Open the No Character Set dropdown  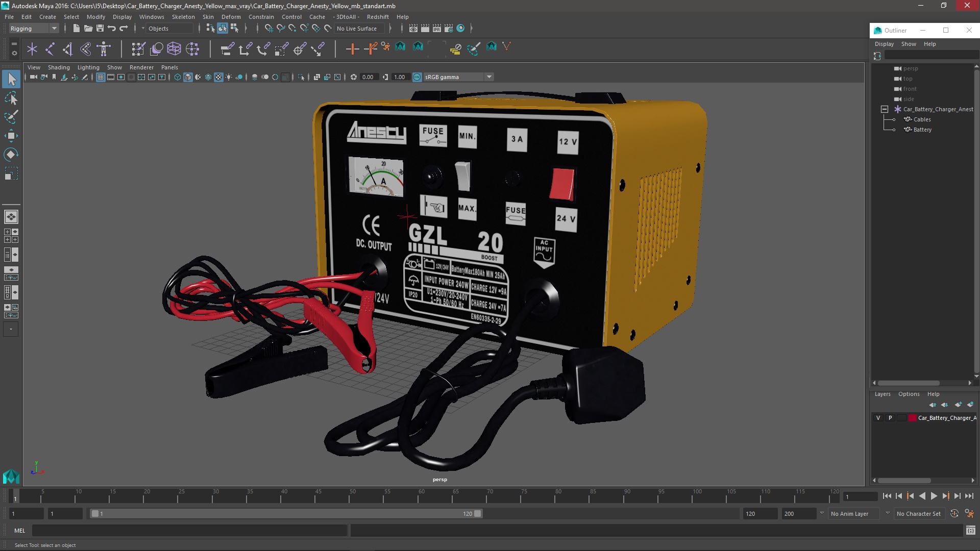(x=921, y=514)
